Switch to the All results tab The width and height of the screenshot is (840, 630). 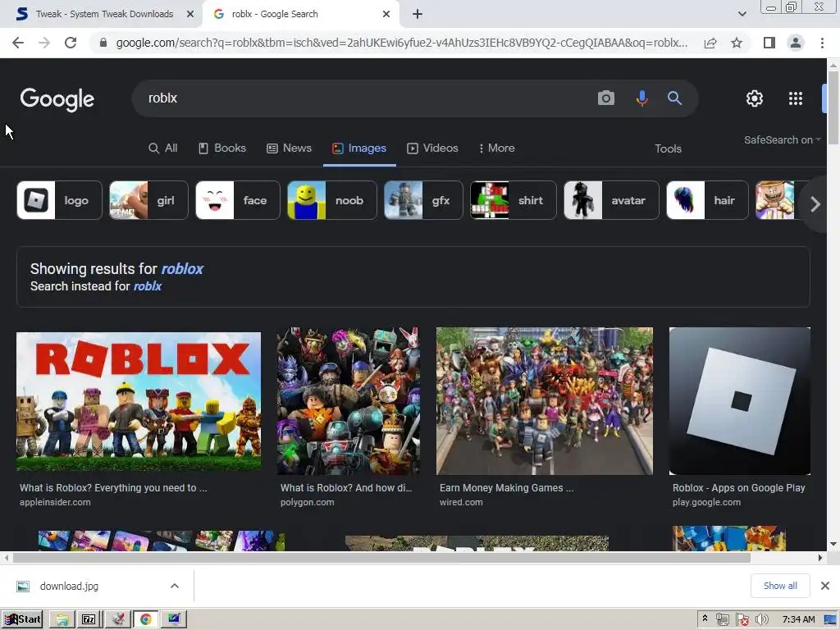click(x=163, y=148)
